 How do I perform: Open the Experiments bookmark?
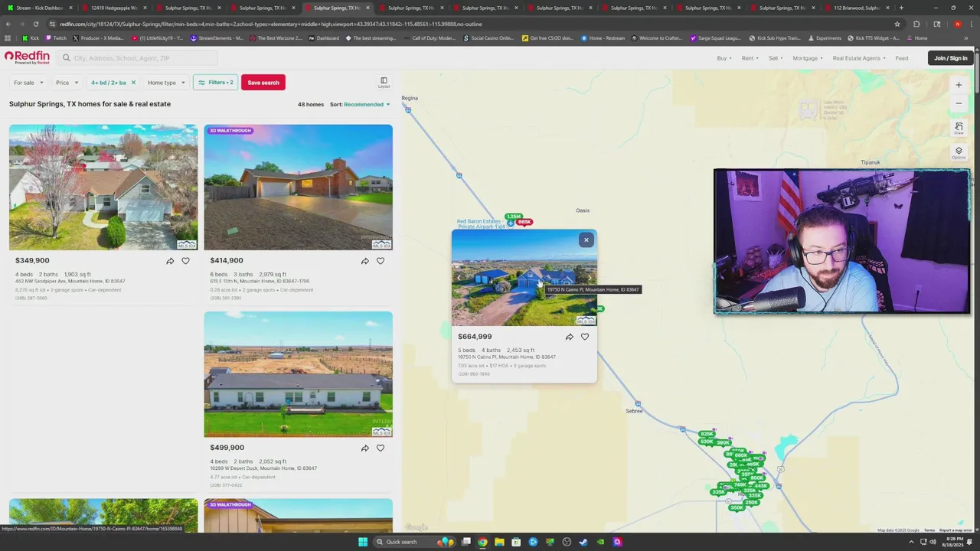(825, 38)
